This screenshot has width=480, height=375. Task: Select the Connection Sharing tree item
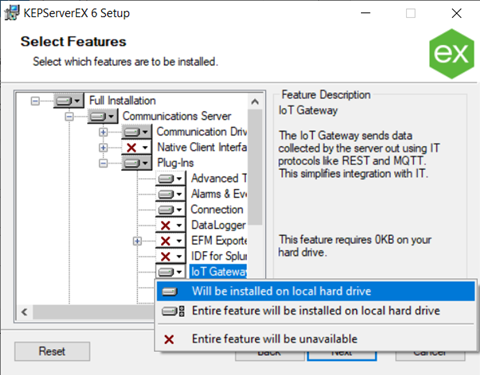click(217, 210)
